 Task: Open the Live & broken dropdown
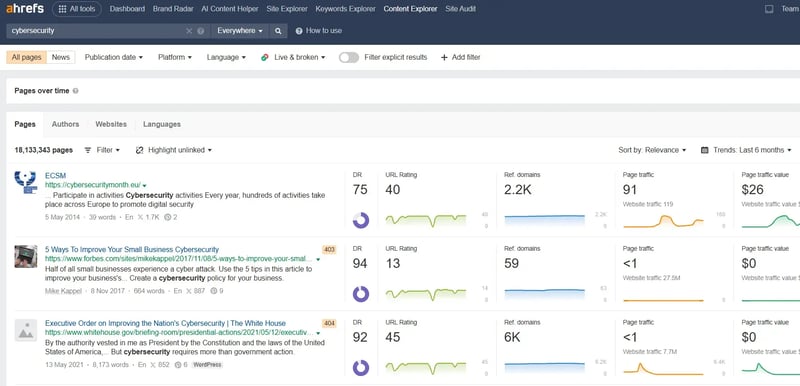pos(293,57)
